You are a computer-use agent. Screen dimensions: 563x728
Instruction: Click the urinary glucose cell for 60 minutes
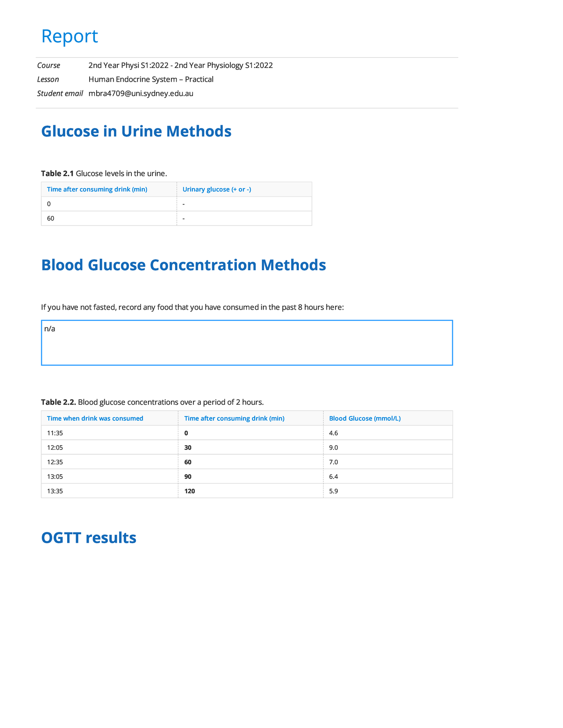click(x=244, y=219)
